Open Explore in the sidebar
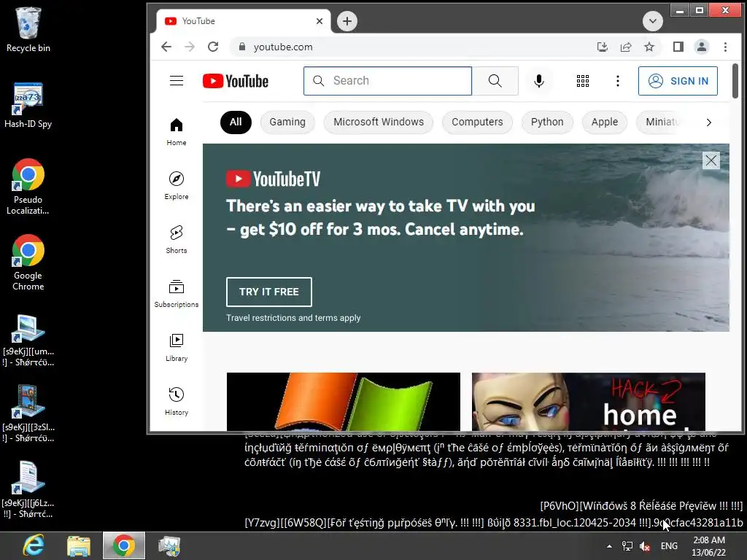 click(x=177, y=186)
